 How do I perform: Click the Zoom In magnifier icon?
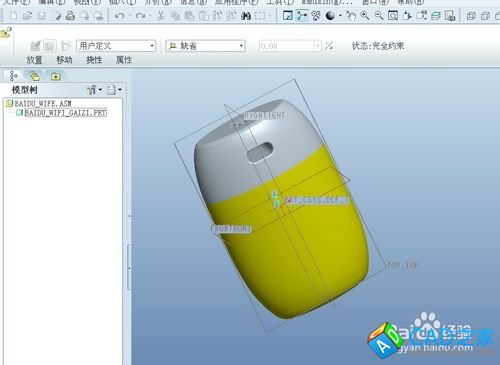point(365,16)
